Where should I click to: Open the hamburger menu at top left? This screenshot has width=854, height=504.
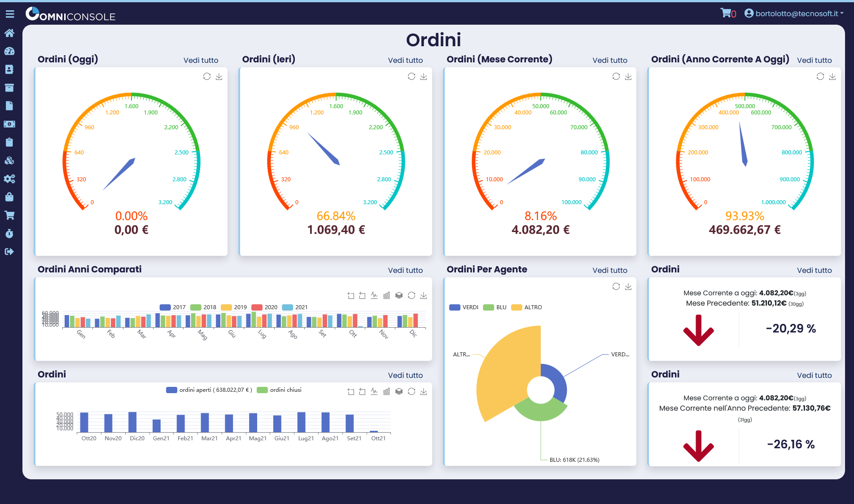(x=10, y=13)
